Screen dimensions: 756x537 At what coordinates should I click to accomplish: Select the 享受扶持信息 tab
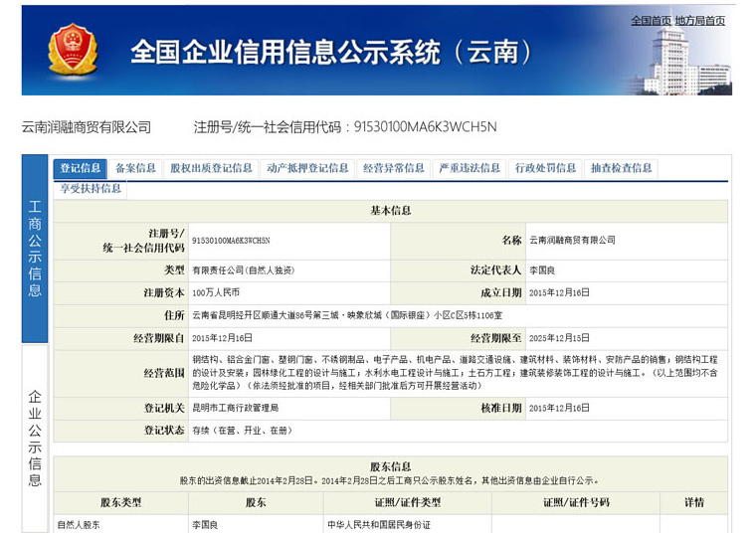pyautogui.click(x=91, y=188)
